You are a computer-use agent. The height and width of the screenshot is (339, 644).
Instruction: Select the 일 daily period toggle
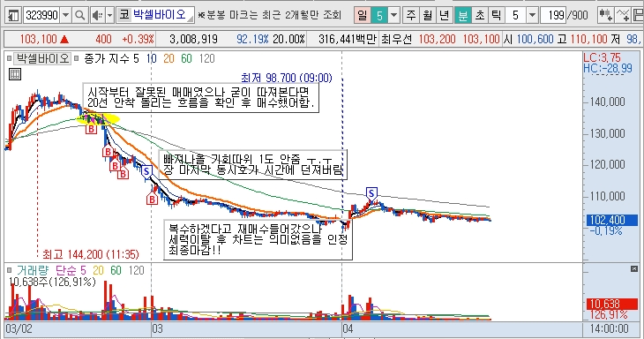click(x=362, y=16)
